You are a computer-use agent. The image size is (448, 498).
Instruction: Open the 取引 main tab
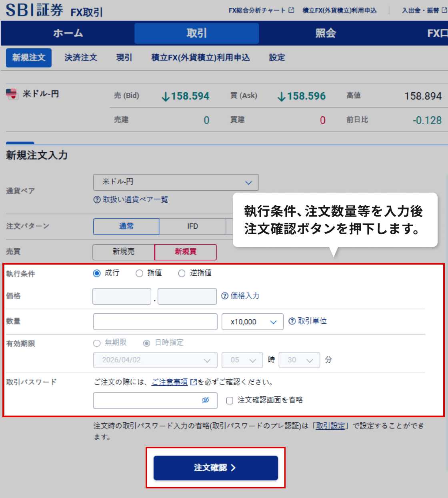[197, 33]
